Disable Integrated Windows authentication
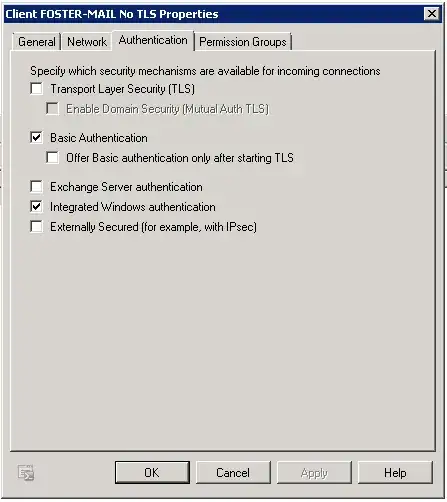The width and height of the screenshot is (447, 502). 36,207
